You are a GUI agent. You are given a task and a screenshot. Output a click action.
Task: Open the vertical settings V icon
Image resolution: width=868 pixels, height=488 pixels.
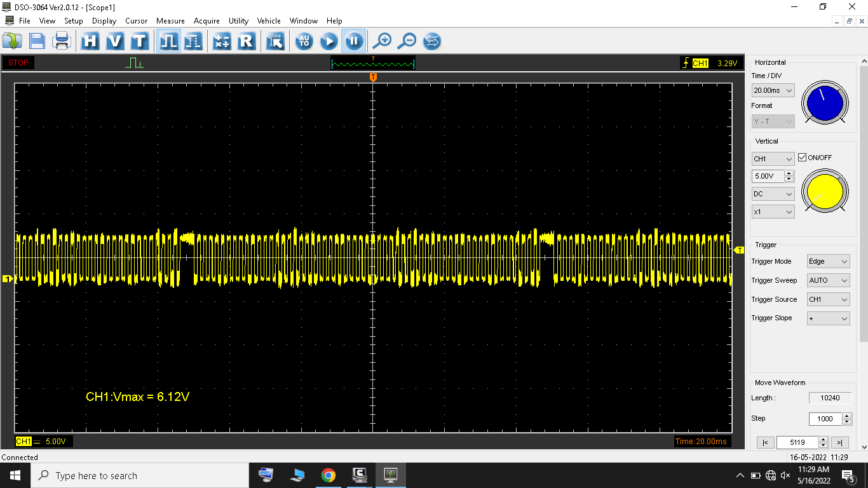point(115,41)
